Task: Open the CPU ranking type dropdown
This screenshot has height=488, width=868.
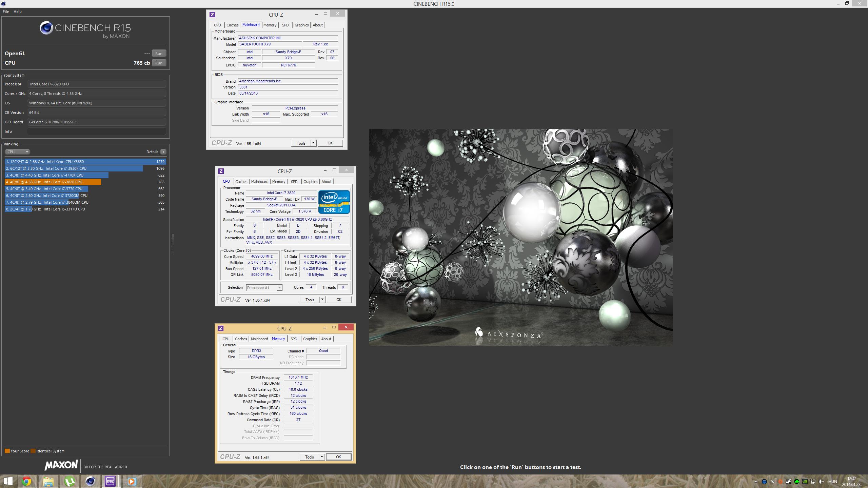Action: click(x=17, y=152)
